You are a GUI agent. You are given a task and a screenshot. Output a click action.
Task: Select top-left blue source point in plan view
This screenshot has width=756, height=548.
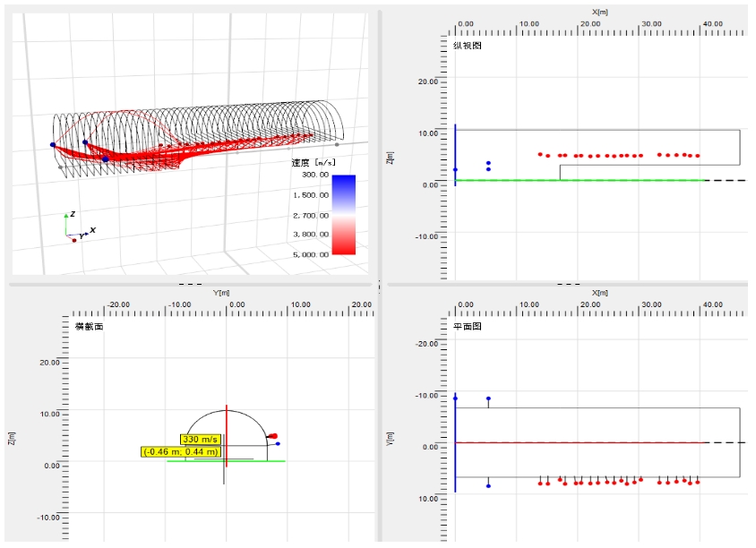455,398
